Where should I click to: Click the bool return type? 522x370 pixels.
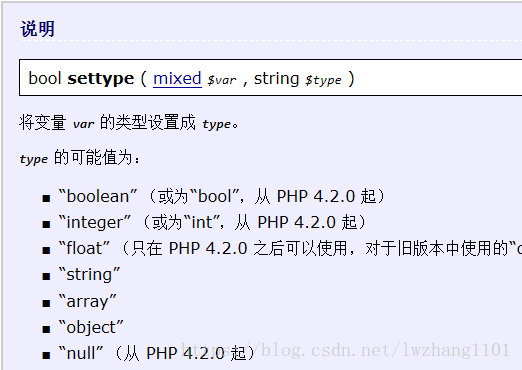pyautogui.click(x=45, y=79)
